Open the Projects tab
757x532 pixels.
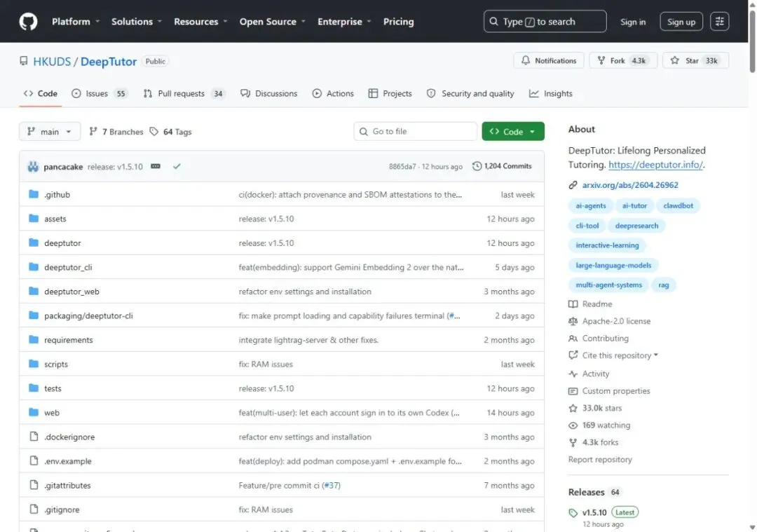(x=390, y=94)
